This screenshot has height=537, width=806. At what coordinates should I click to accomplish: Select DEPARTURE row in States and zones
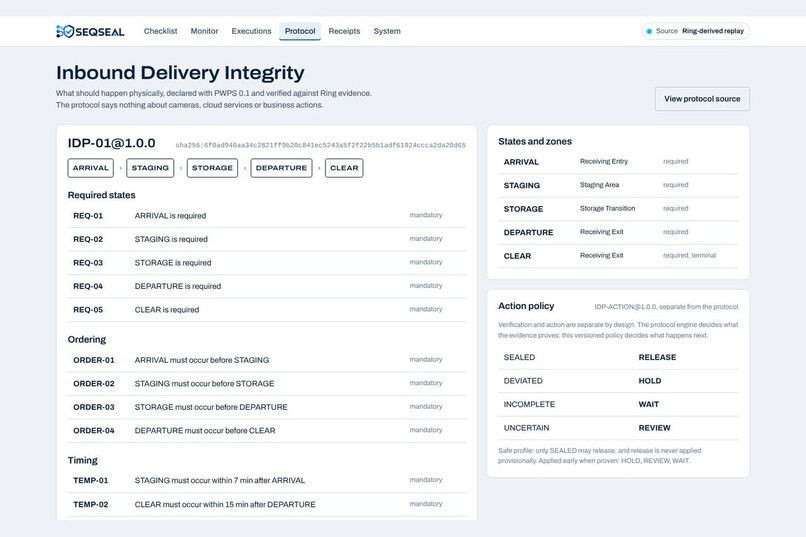(x=618, y=232)
